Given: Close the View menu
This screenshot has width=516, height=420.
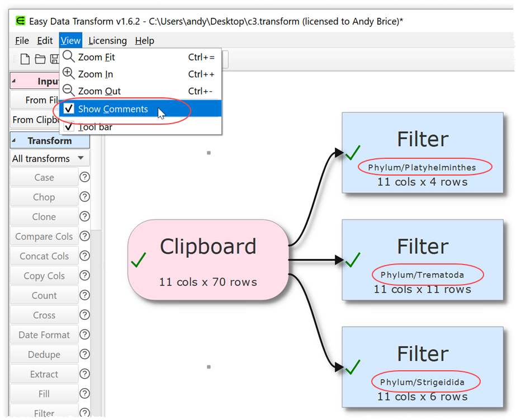Looking at the screenshot, I should [70, 40].
